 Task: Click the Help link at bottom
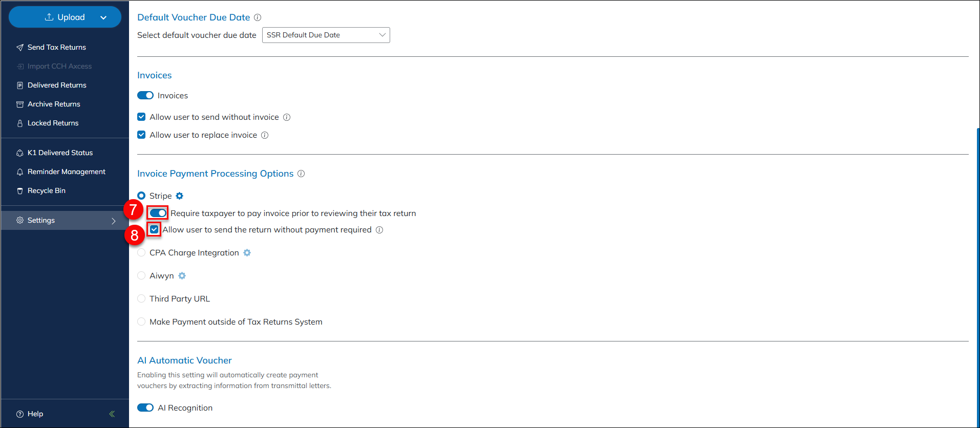35,414
